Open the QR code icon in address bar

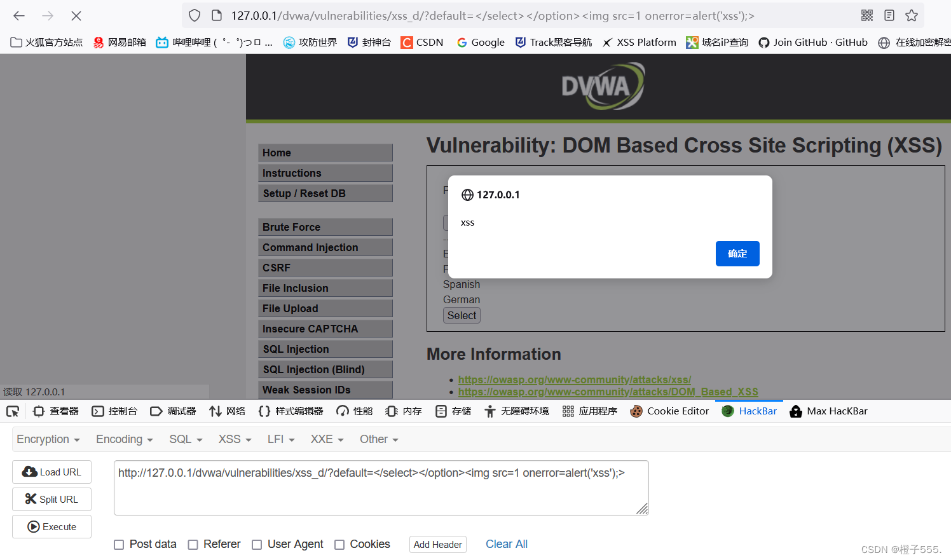867,16
